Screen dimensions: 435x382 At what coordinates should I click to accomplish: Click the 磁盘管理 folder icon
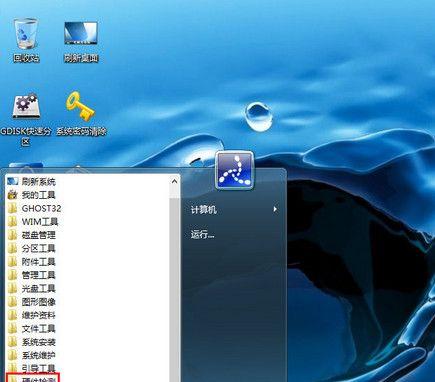12,235
